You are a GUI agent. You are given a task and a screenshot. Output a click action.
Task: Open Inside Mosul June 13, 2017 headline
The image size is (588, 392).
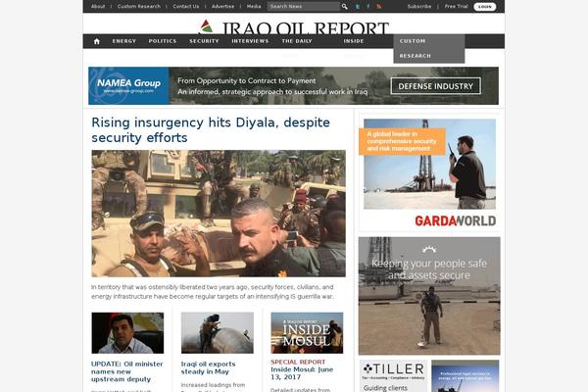point(302,373)
